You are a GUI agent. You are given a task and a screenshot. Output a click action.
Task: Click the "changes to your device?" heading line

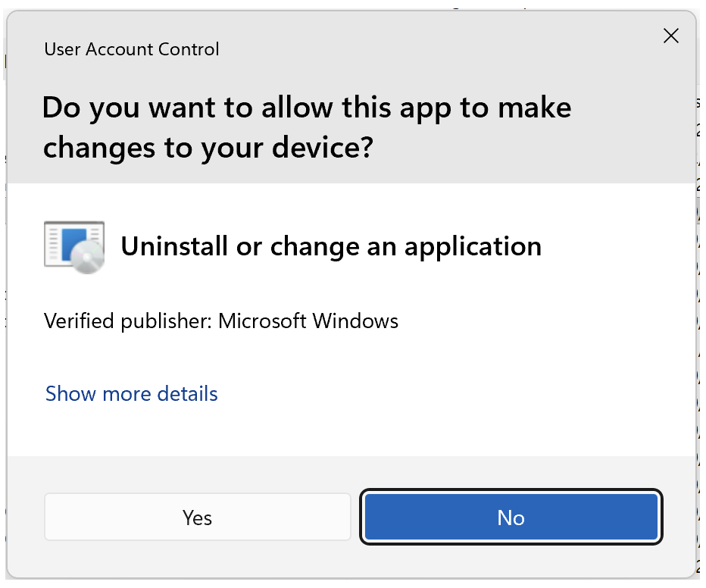point(208,148)
